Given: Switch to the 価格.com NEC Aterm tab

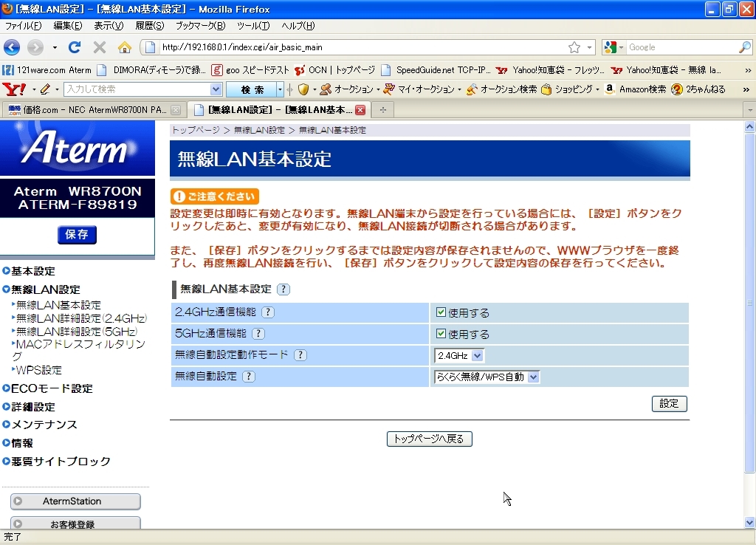Looking at the screenshot, I should pos(87,110).
